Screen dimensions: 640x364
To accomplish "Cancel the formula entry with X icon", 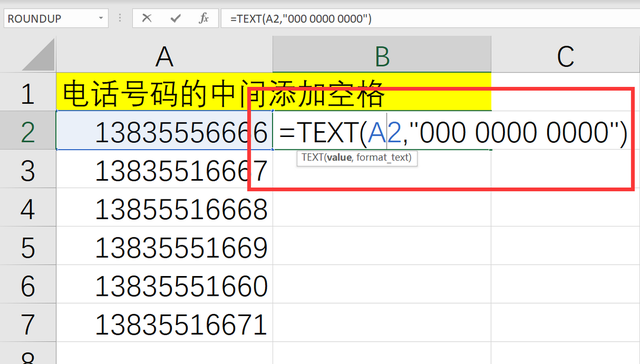I will click(147, 18).
